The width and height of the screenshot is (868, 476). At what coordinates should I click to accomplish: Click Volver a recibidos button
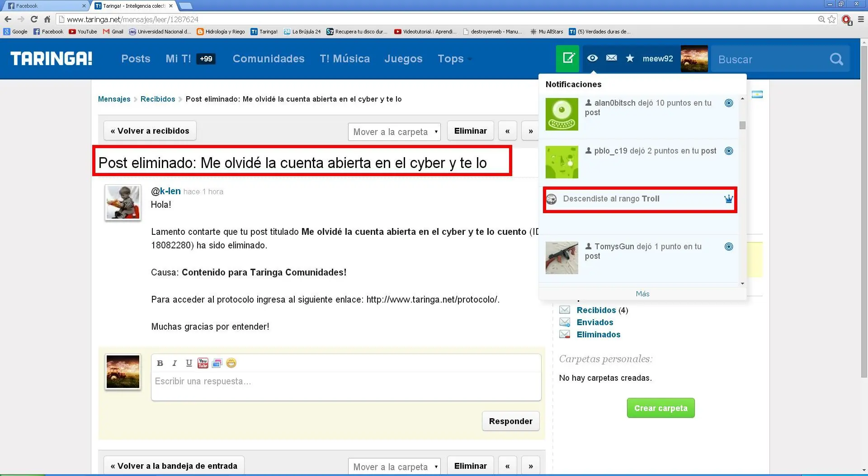click(150, 131)
